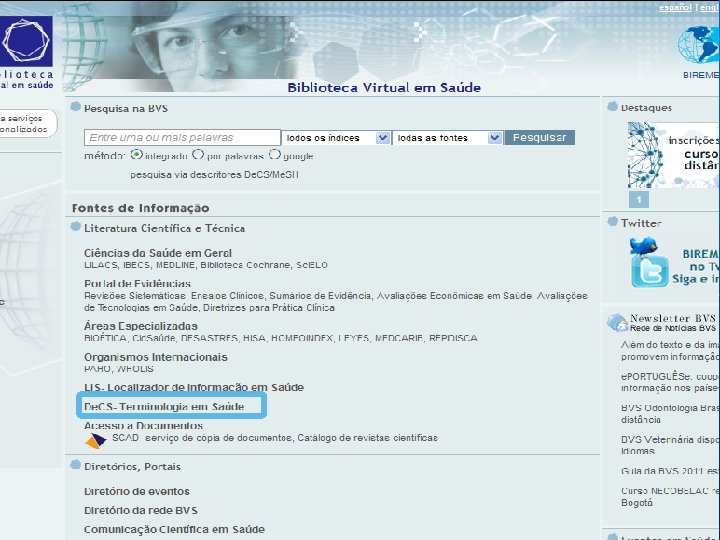Click the bullet icon beside Destaques
720x540 pixels.
tap(613, 107)
